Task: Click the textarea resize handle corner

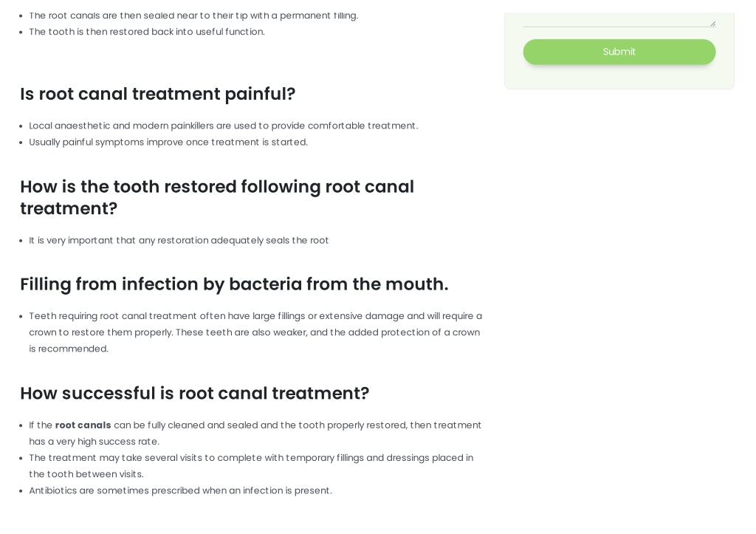Action: pos(712,23)
